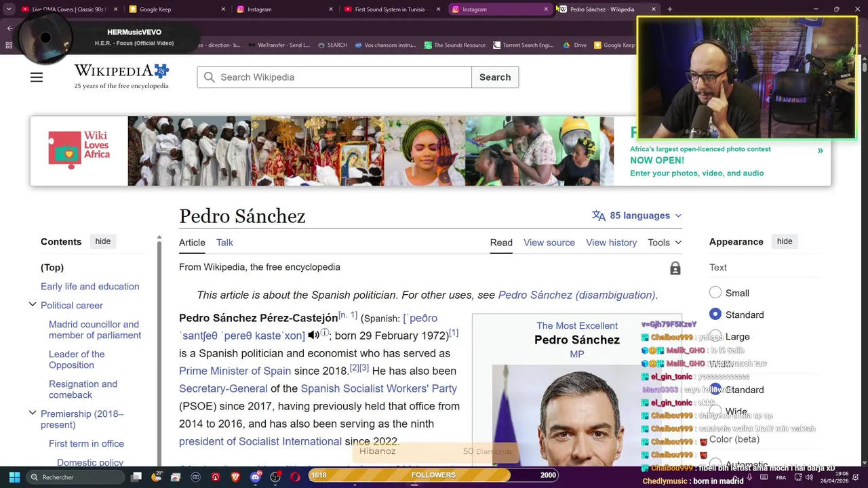The width and height of the screenshot is (868, 488).
Task: Expand the Wiki Loves Africa banner arrows
Action: (x=820, y=150)
